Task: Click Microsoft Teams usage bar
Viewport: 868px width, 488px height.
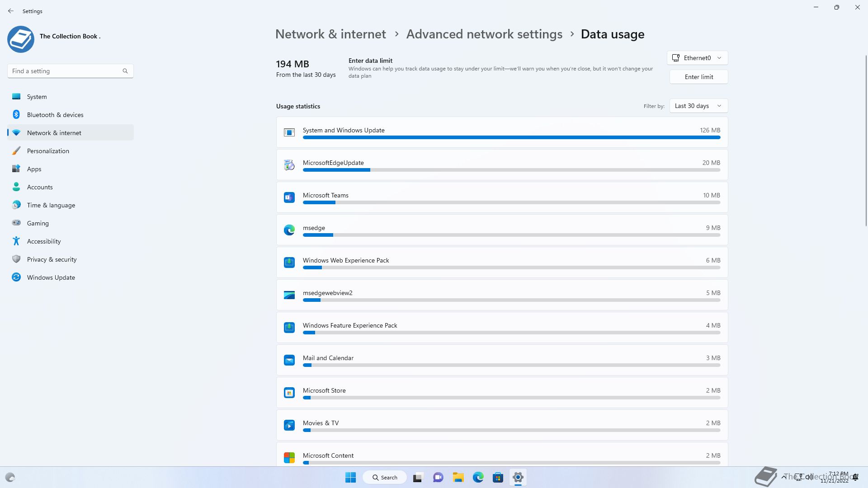Action: pyautogui.click(x=511, y=202)
